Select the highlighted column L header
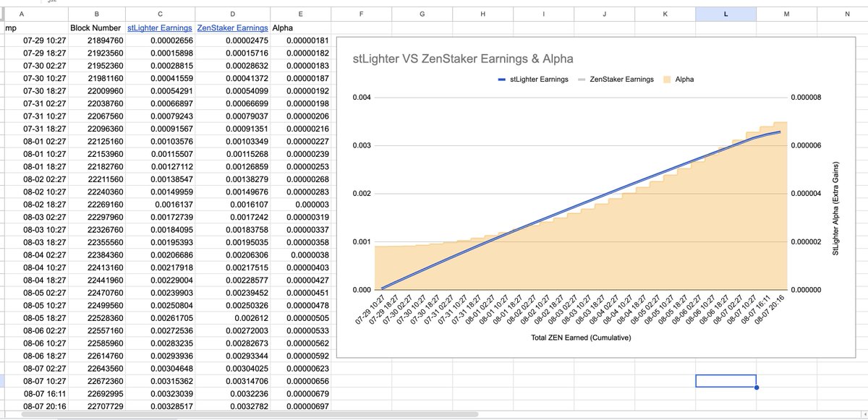This screenshot has height=420, width=868. click(x=726, y=14)
